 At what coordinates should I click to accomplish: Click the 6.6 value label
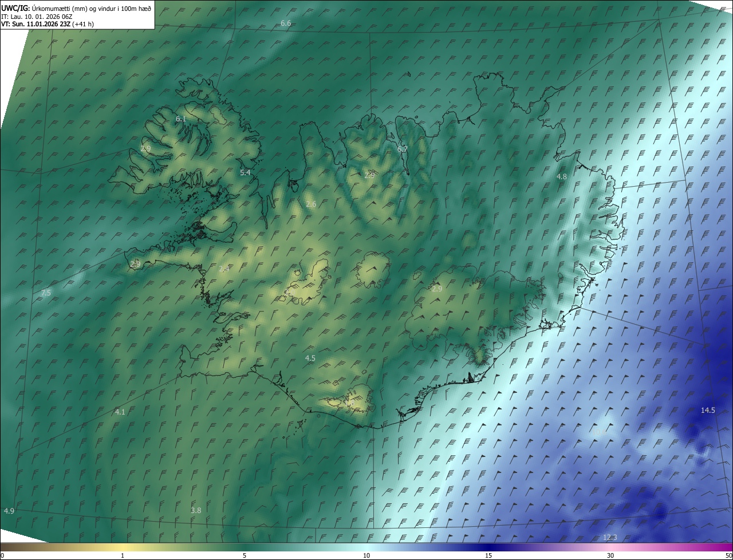286,23
